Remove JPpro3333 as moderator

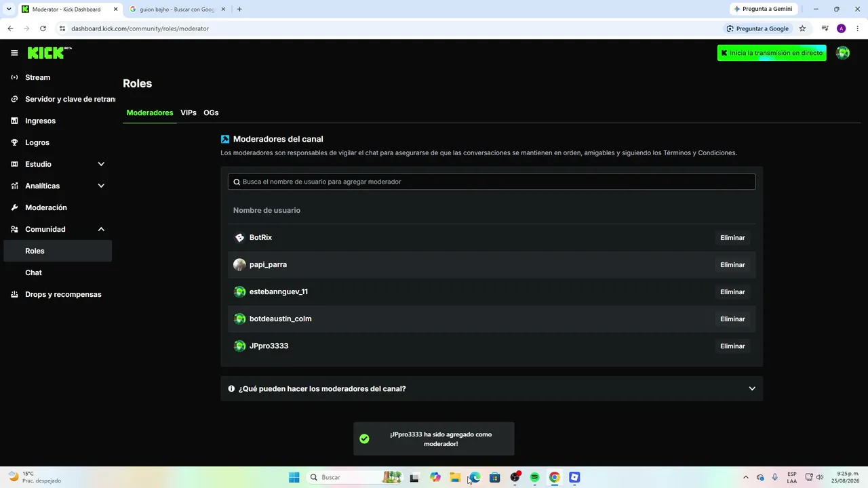click(732, 346)
